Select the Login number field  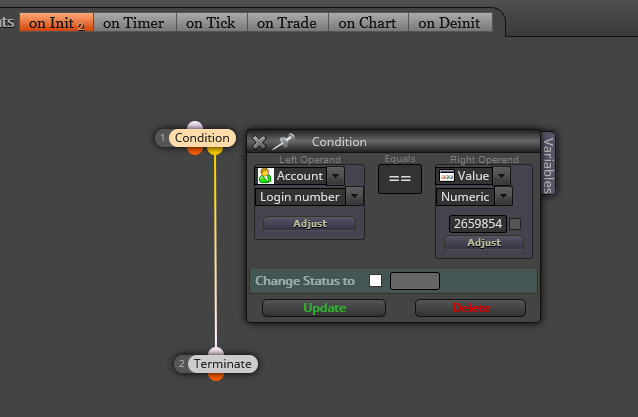click(300, 197)
